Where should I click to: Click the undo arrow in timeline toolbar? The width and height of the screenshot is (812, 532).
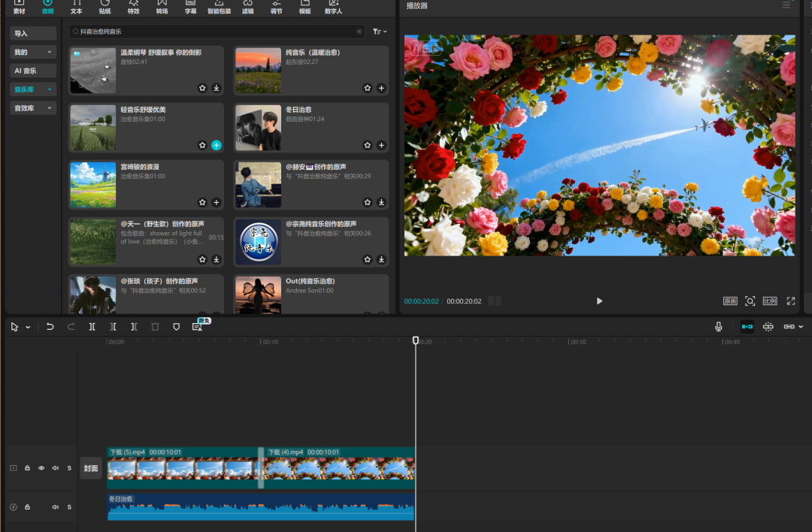coord(50,327)
